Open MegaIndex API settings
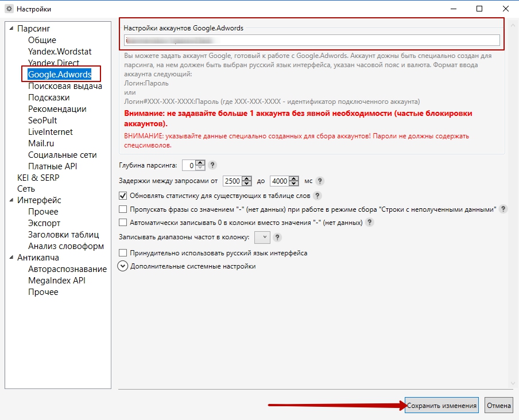This screenshot has width=519, height=420. (x=57, y=281)
